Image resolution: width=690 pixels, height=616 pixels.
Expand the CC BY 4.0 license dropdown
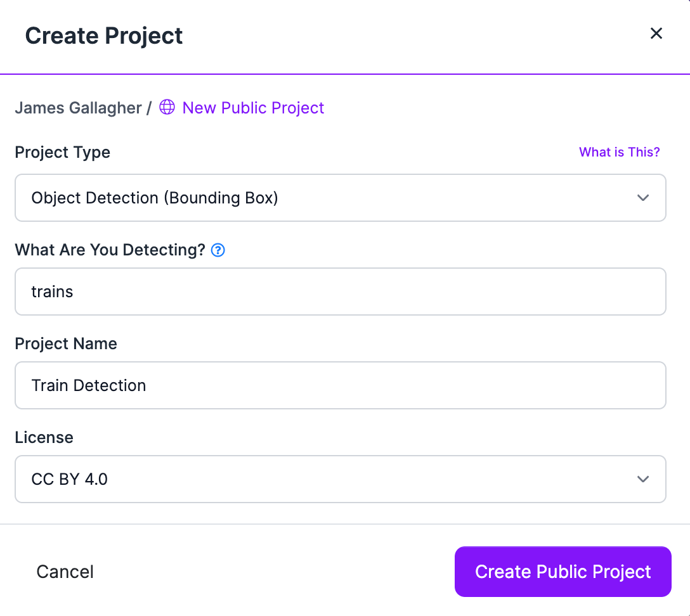pyautogui.click(x=340, y=479)
